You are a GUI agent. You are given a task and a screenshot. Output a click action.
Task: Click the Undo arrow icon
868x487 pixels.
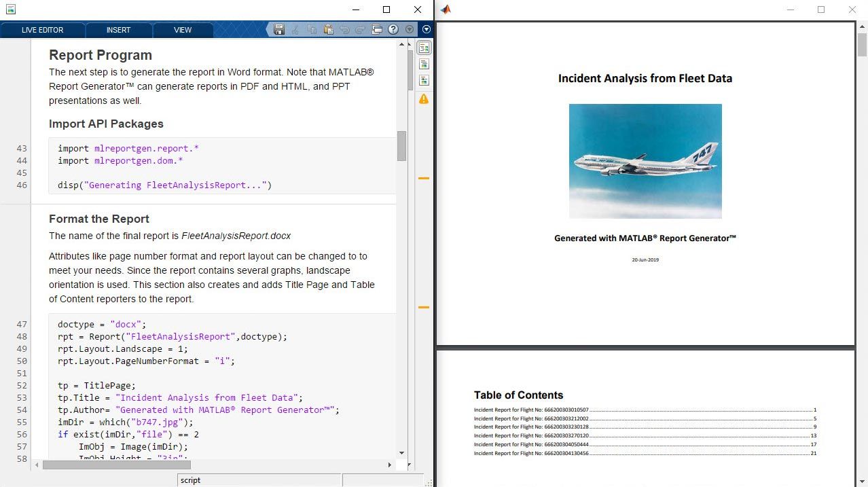(344, 29)
